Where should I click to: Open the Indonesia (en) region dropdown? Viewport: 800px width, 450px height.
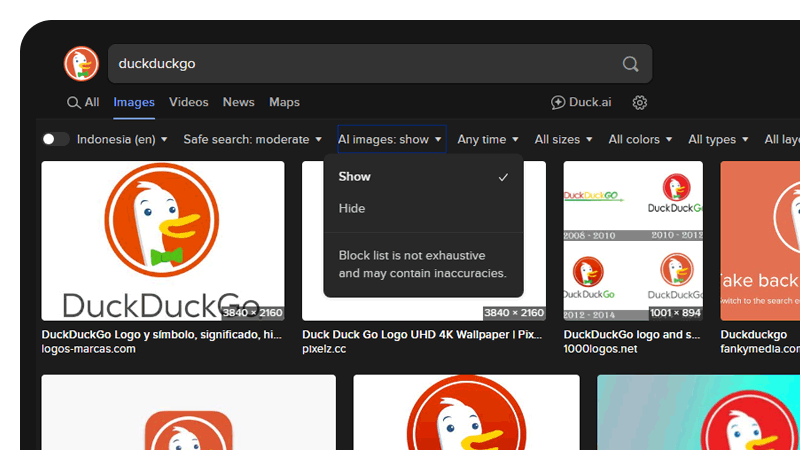(x=122, y=139)
